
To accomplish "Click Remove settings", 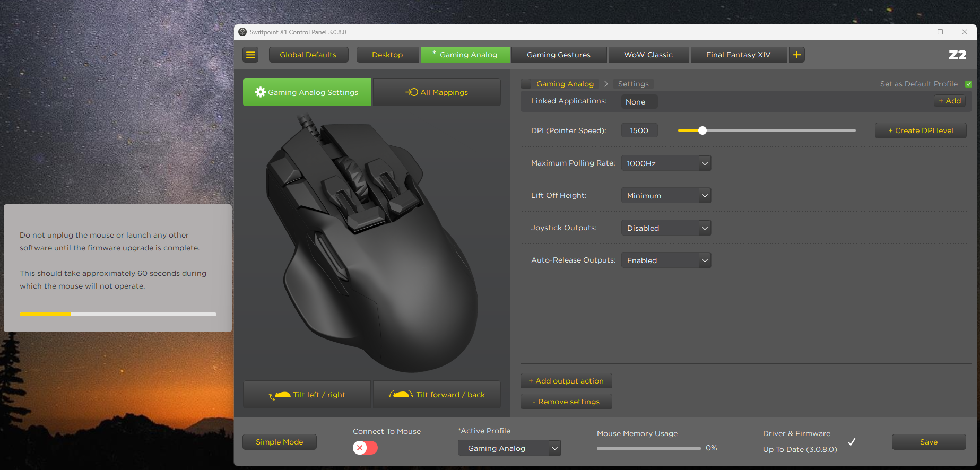I will click(566, 402).
